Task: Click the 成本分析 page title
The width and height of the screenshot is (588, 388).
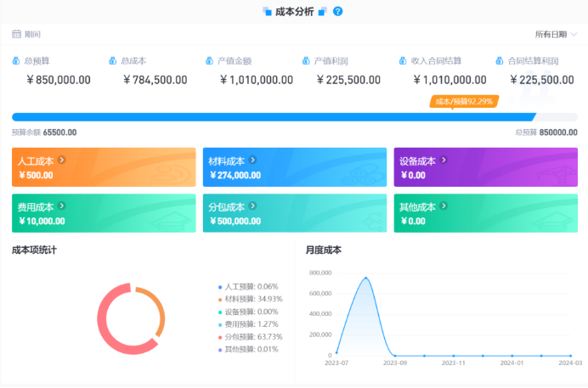Action: pyautogui.click(x=294, y=11)
